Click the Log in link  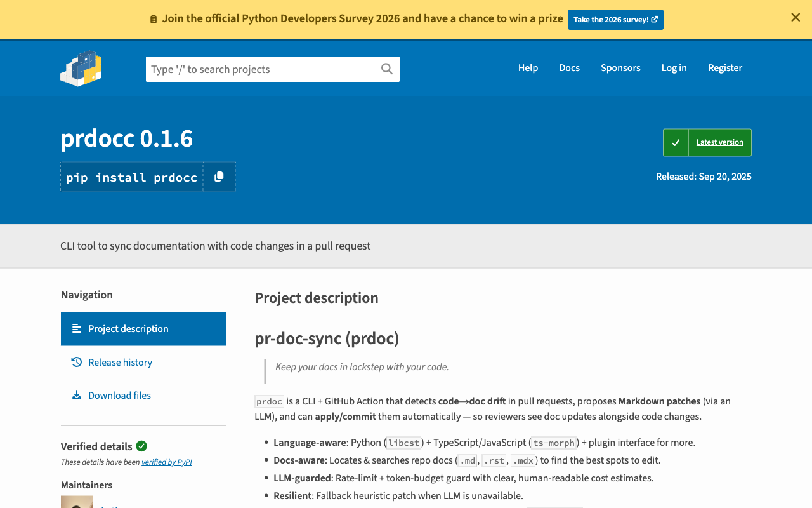[674, 68]
